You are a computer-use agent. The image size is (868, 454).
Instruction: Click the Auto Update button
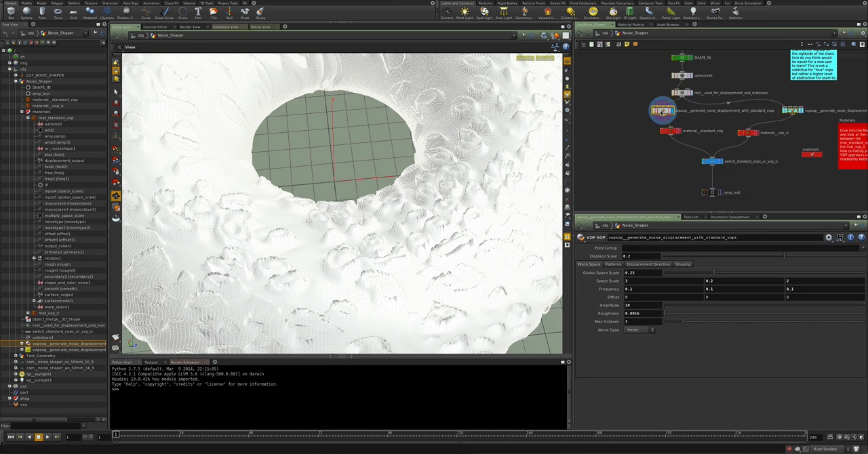(x=825, y=449)
